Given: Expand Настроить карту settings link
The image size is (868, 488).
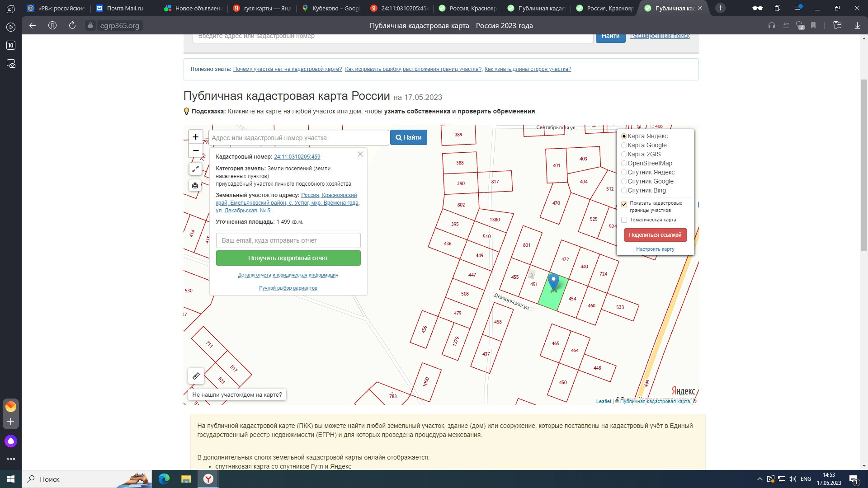Looking at the screenshot, I should pos(655,249).
